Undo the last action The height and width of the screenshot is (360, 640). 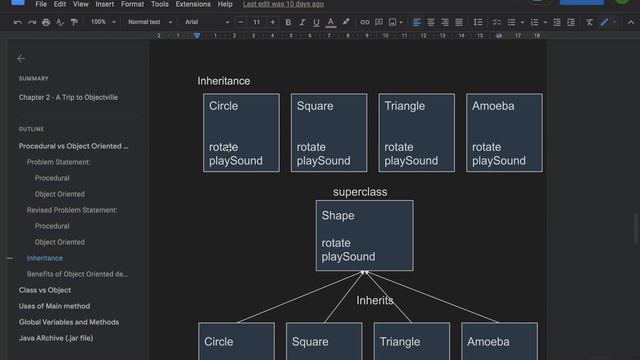point(18,22)
